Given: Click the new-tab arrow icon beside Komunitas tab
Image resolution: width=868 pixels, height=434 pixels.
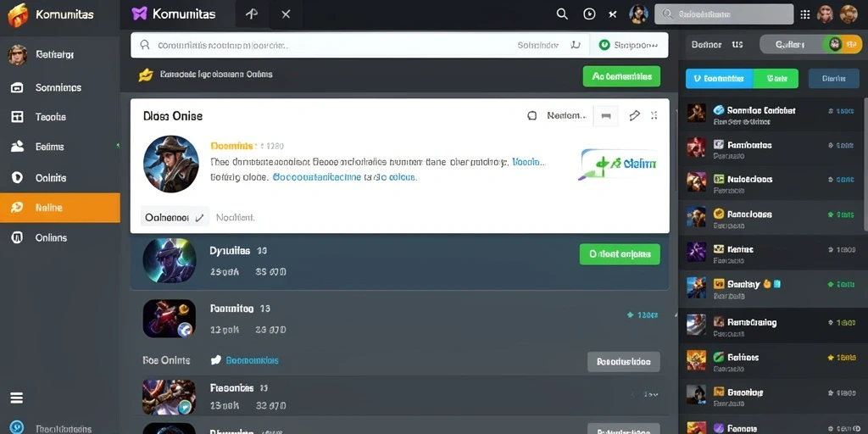Looking at the screenshot, I should pos(251,14).
